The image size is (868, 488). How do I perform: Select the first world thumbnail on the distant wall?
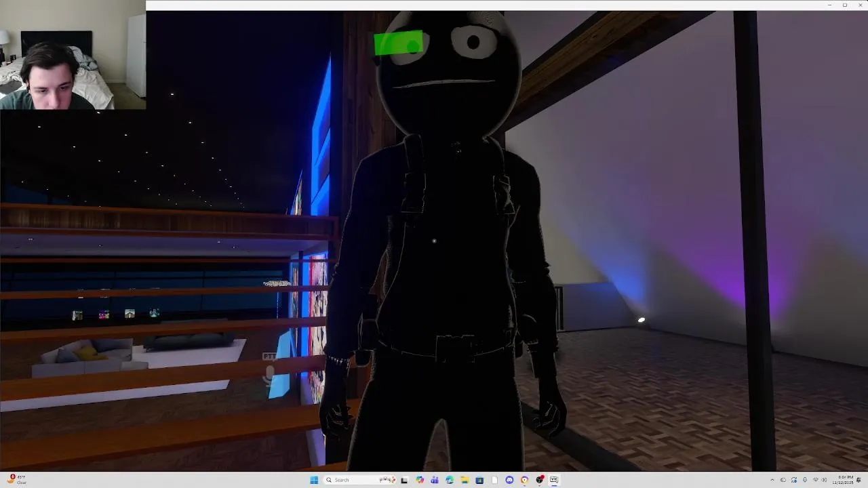click(x=77, y=315)
